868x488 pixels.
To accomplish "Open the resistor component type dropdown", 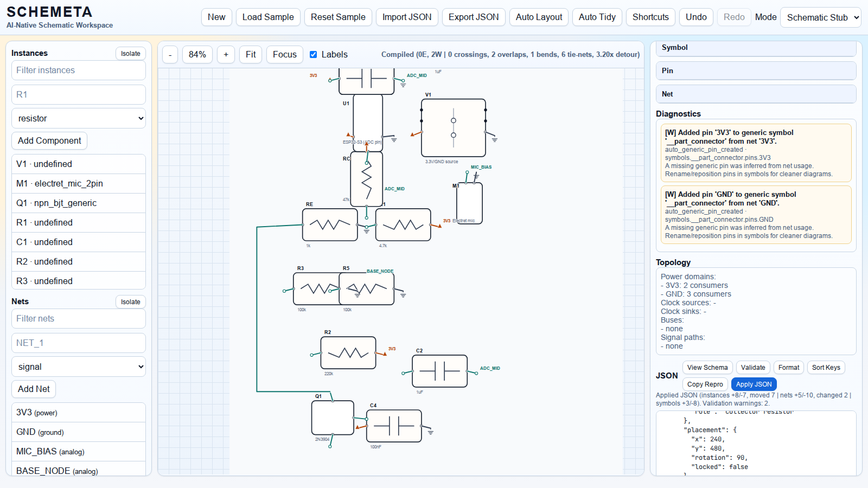I will click(79, 118).
